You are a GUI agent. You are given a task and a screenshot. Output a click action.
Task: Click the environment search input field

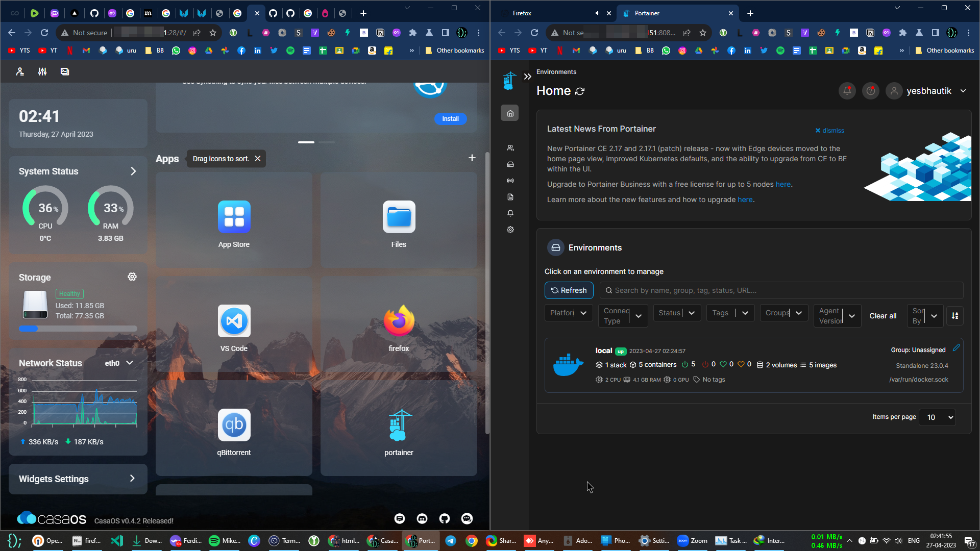point(781,290)
